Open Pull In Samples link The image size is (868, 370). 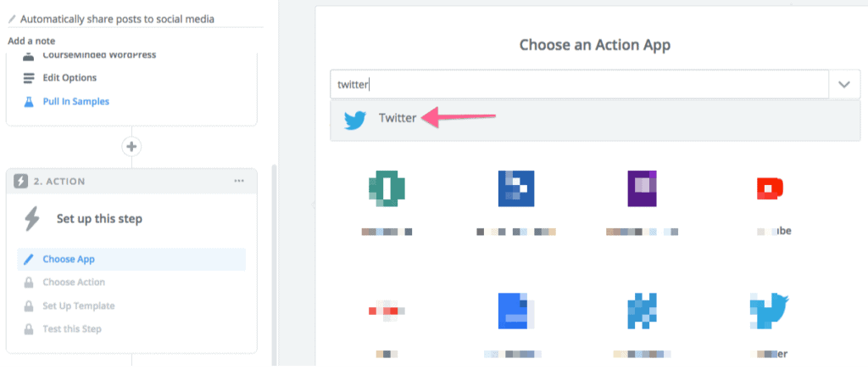75,101
